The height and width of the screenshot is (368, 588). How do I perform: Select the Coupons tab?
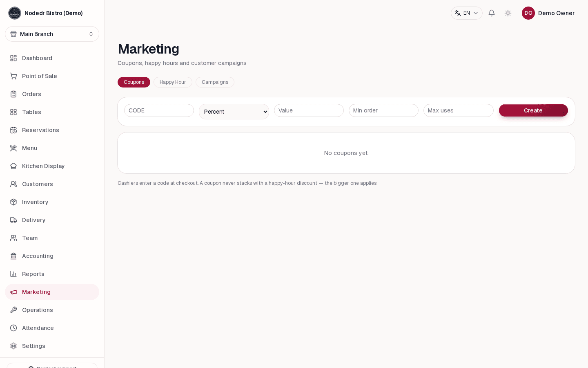point(134,82)
